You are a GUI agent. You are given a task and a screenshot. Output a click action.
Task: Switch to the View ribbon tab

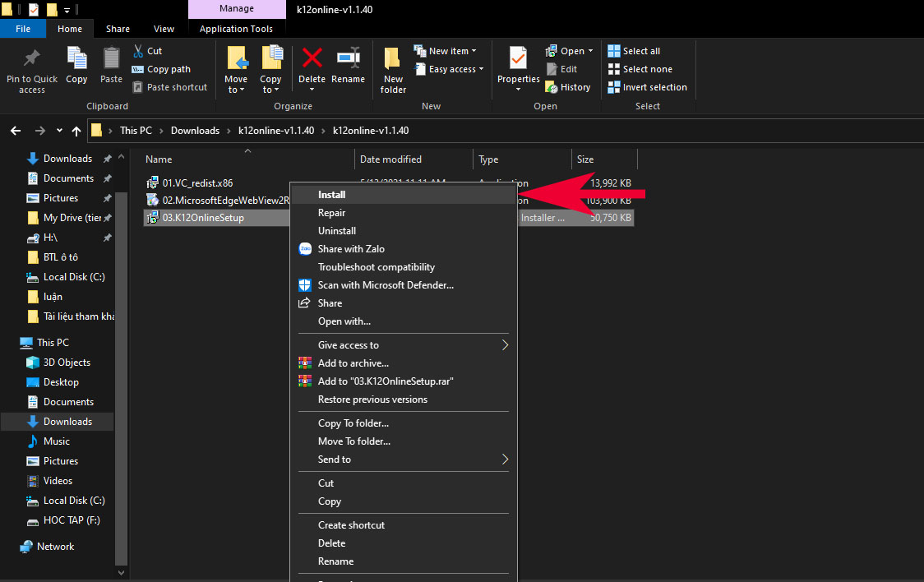164,29
